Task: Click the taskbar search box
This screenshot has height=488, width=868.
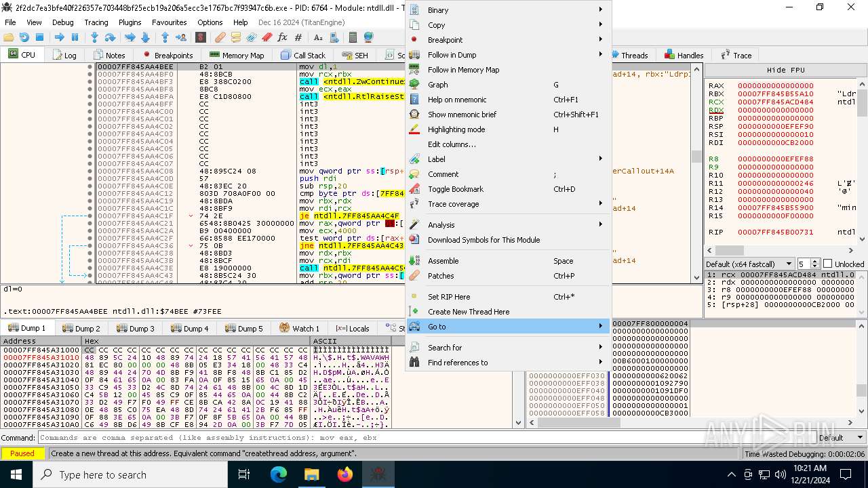Action: 131,474
